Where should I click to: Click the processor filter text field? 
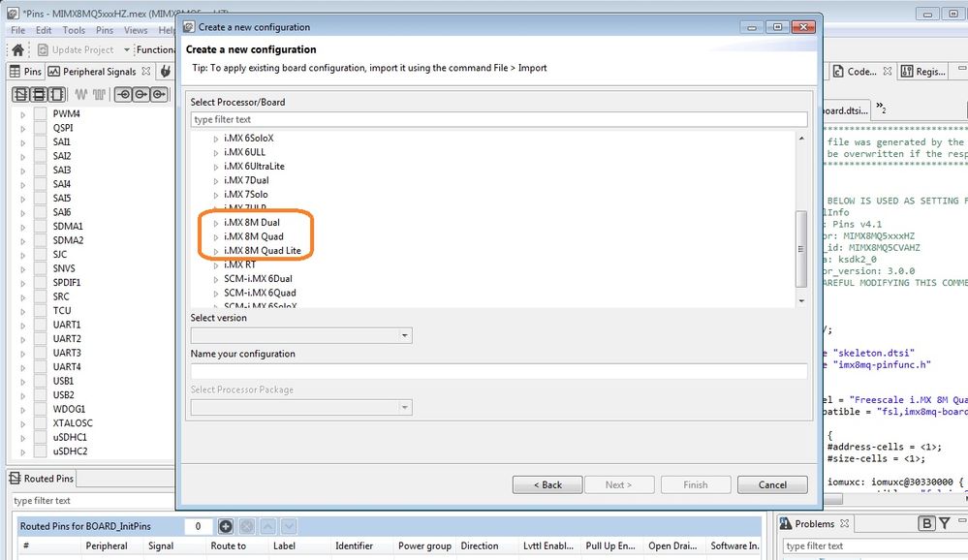tap(499, 119)
